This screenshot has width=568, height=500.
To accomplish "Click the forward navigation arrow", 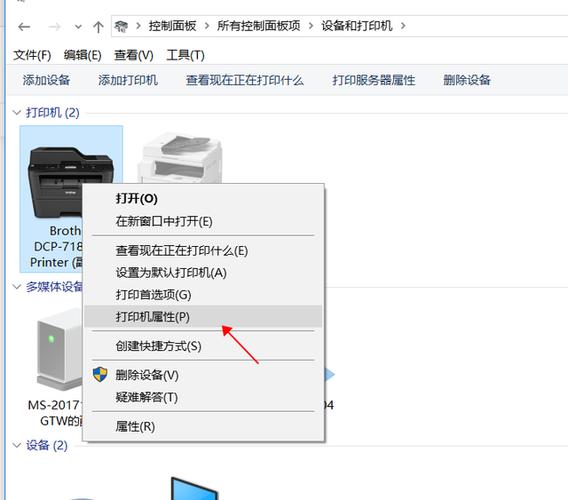I will click(x=54, y=26).
